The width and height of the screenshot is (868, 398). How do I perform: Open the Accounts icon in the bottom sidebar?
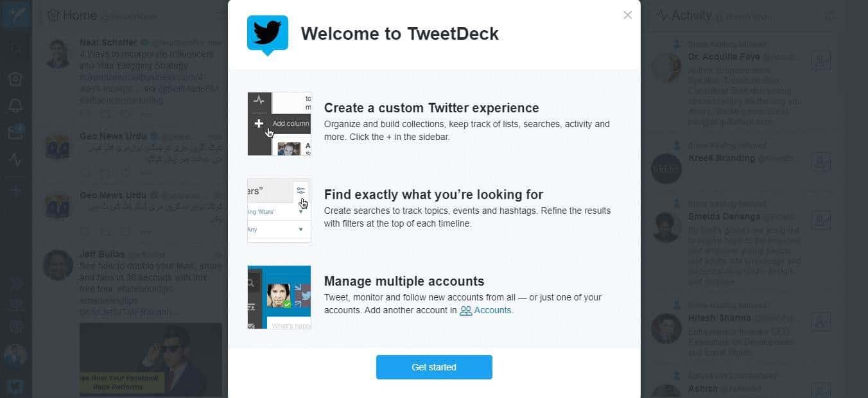coord(15,304)
